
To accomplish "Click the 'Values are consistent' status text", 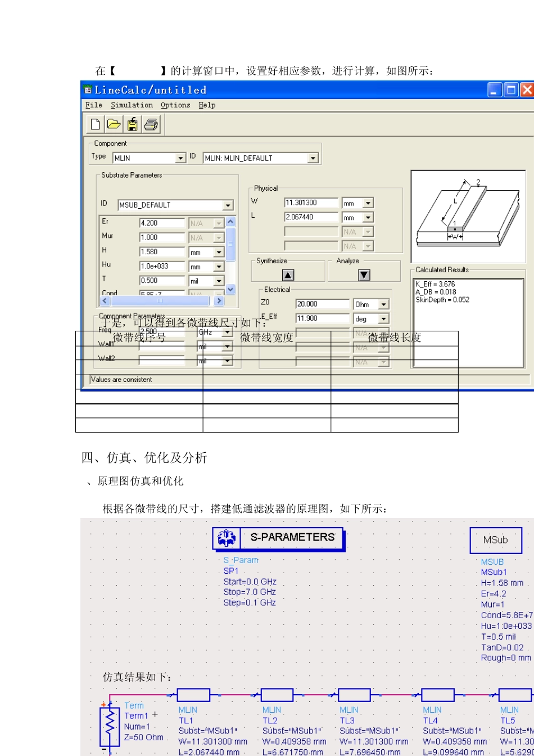I will [x=121, y=380].
